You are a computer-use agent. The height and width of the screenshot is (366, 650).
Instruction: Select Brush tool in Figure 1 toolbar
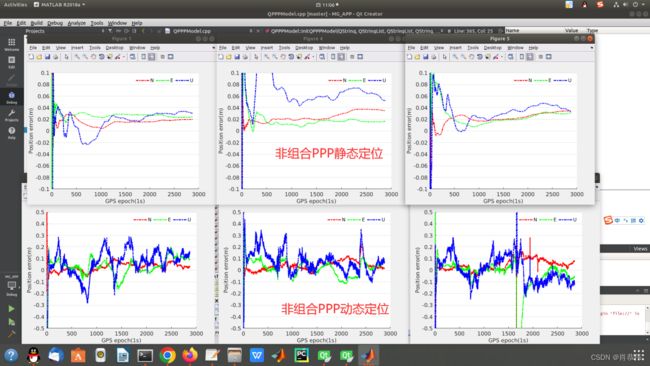(x=118, y=57)
